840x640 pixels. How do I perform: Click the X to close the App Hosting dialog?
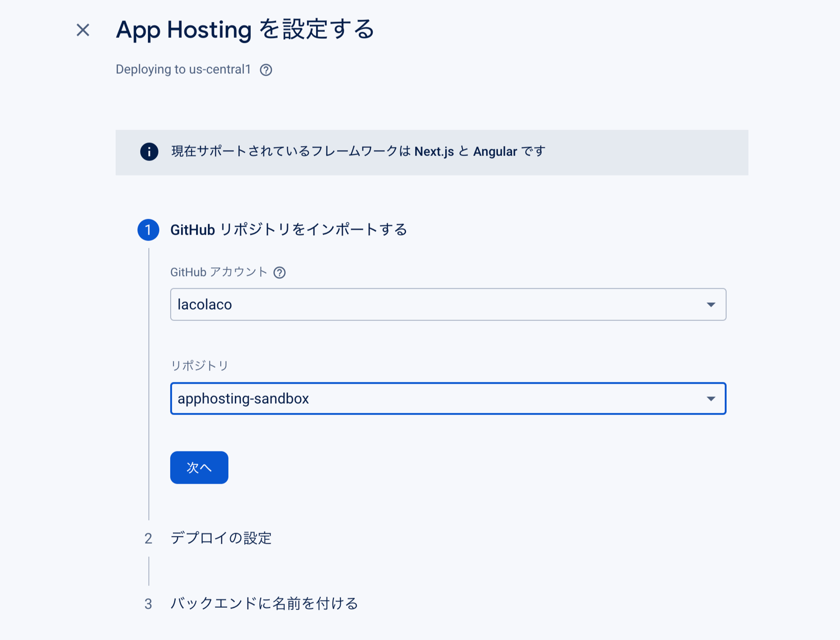tap(83, 29)
